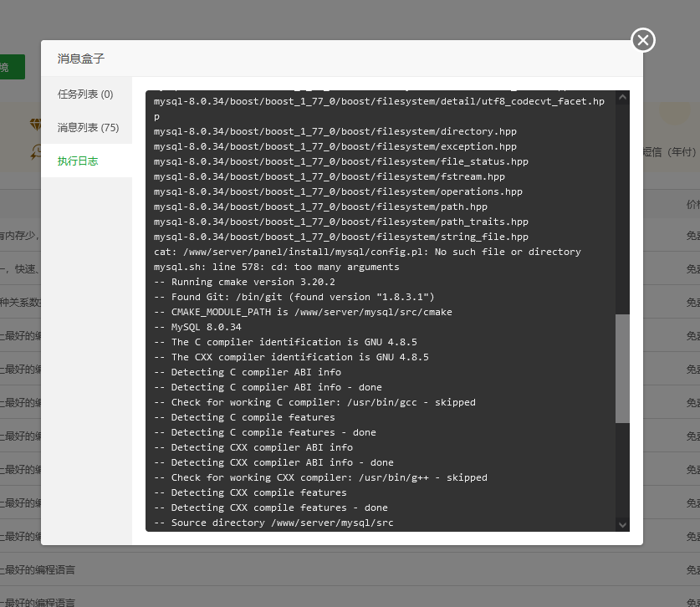Click 'Source directory /www/server/mysql/src' line
700x607 pixels.
[273, 523]
